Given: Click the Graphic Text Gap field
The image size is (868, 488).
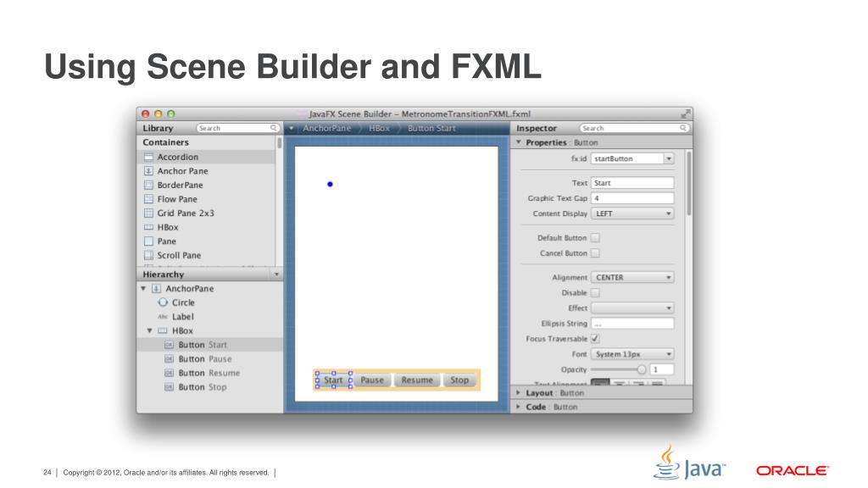Looking at the screenshot, I should [632, 198].
